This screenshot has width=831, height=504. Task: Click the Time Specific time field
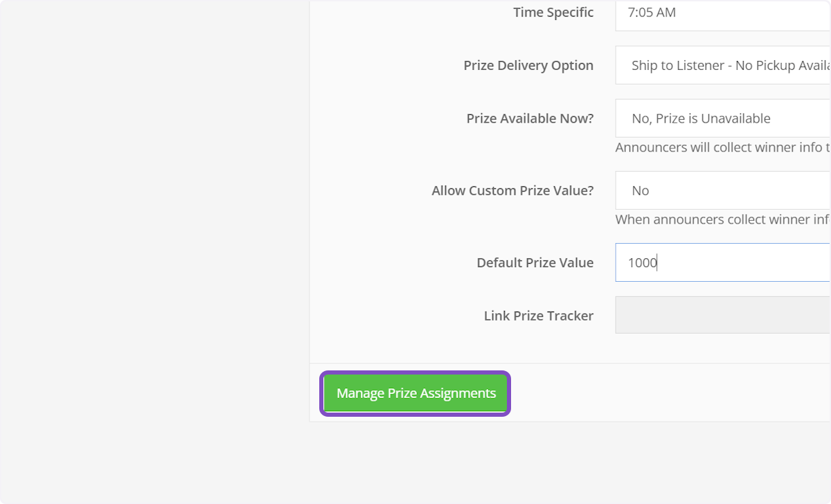tap(720, 12)
